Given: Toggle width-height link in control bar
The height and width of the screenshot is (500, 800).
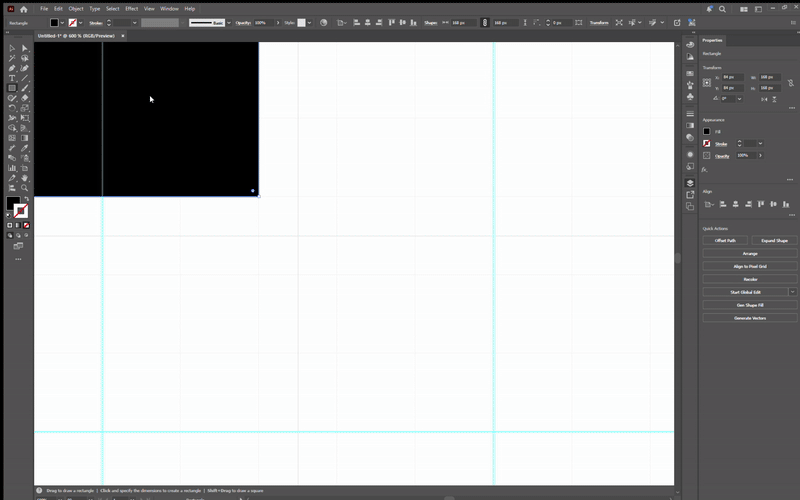Looking at the screenshot, I should [485, 22].
